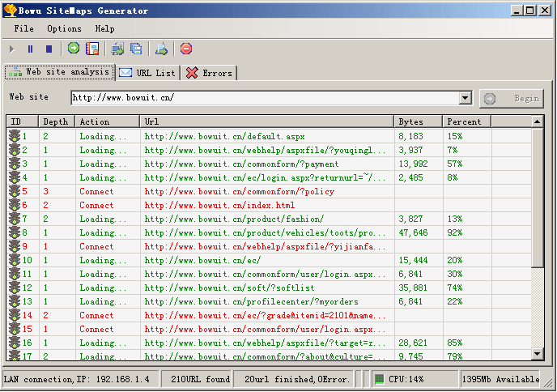The width and height of the screenshot is (557, 392).
Task: Click the list scrollbar down arrow
Action: click(537, 354)
